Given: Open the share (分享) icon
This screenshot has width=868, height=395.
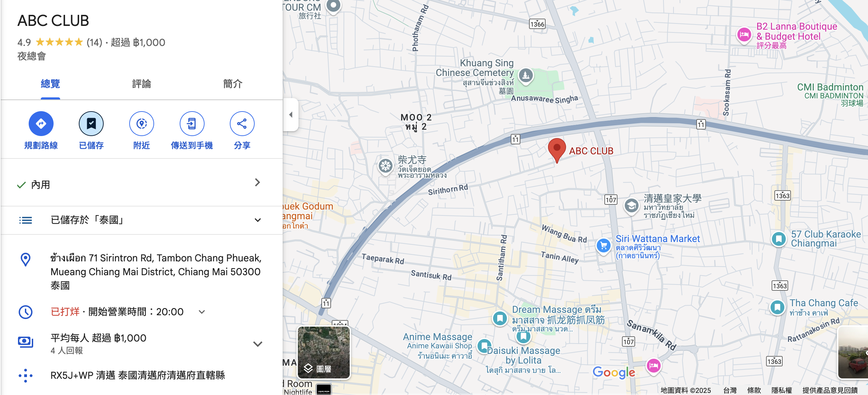Looking at the screenshot, I should coord(242,124).
